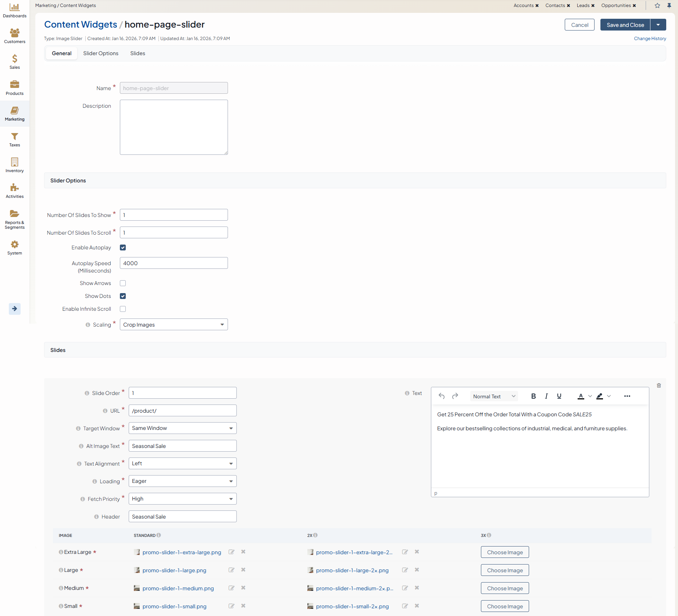Remove the promo-slider-1-small.png standard image

click(x=243, y=606)
